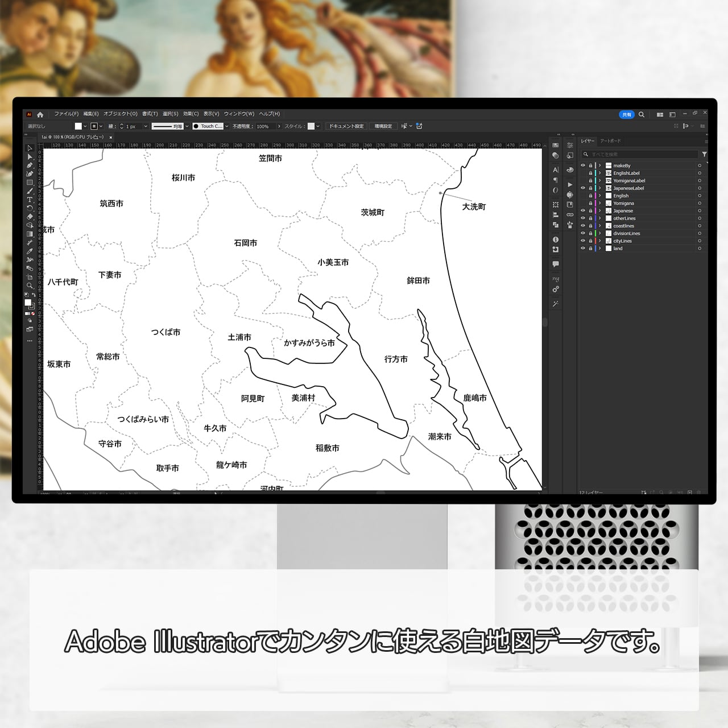Select the Pen tool
This screenshot has width=728, height=728.
coord(30,165)
